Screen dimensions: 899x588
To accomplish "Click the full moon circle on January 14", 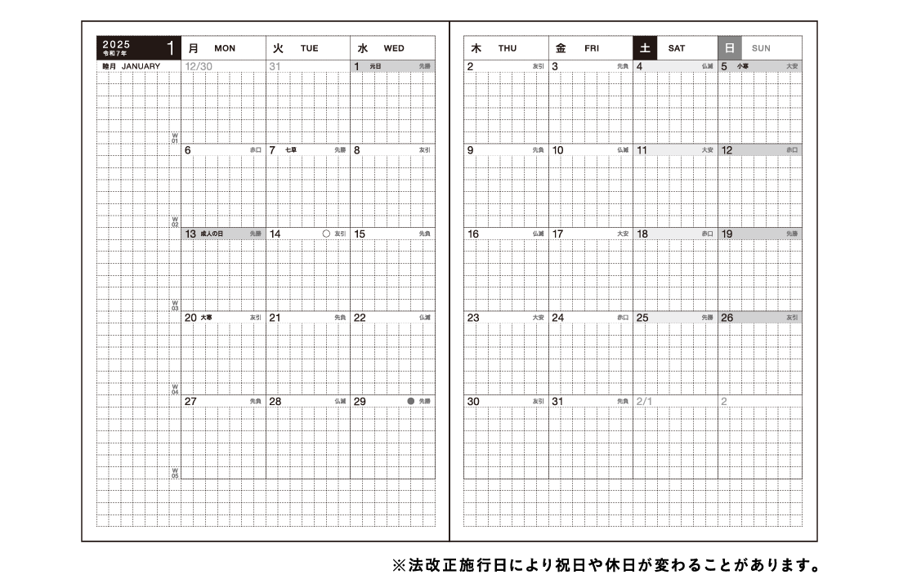I will (x=326, y=234).
